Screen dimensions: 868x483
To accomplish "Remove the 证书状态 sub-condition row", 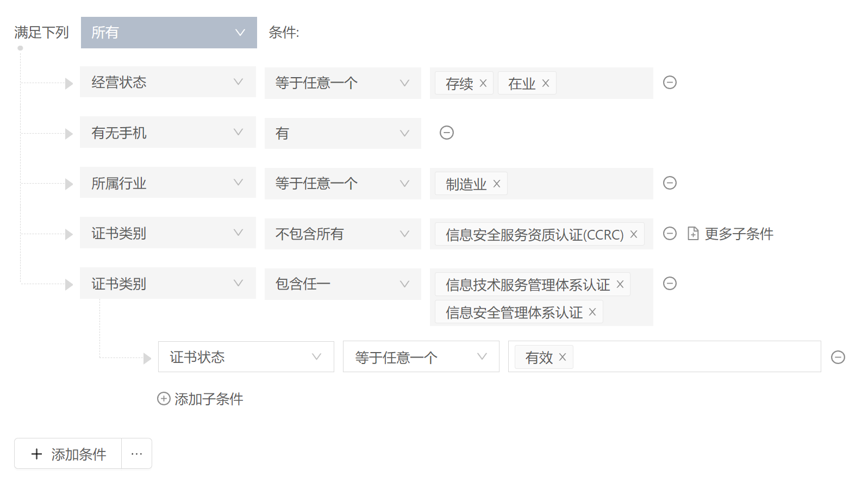I will coord(838,357).
